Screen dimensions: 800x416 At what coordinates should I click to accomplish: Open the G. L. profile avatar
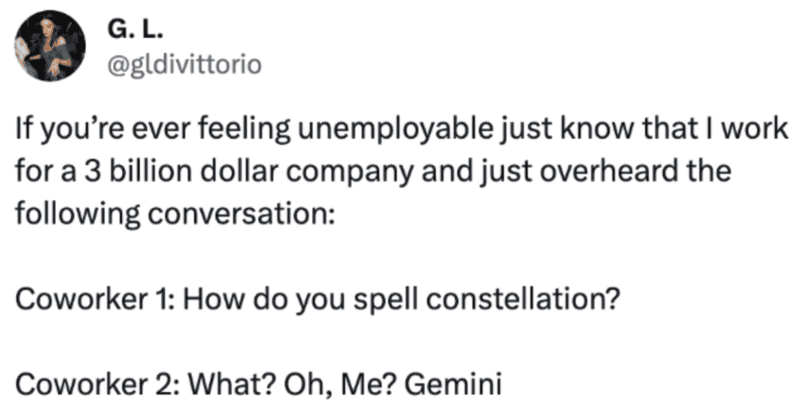[50, 45]
